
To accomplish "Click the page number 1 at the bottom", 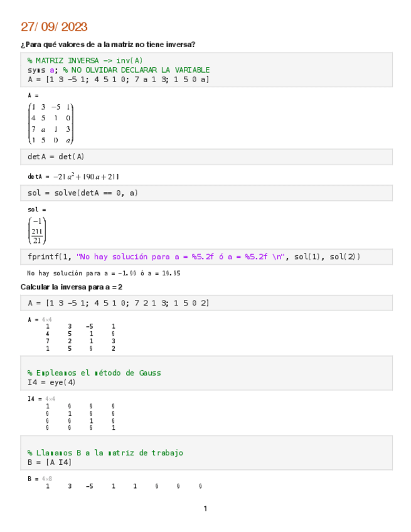I will click(x=205, y=508).
